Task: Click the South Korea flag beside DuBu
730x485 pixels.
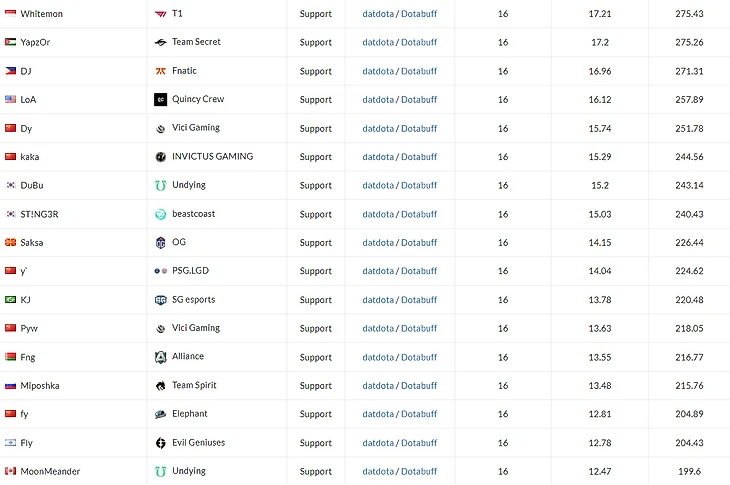Action: 10,185
